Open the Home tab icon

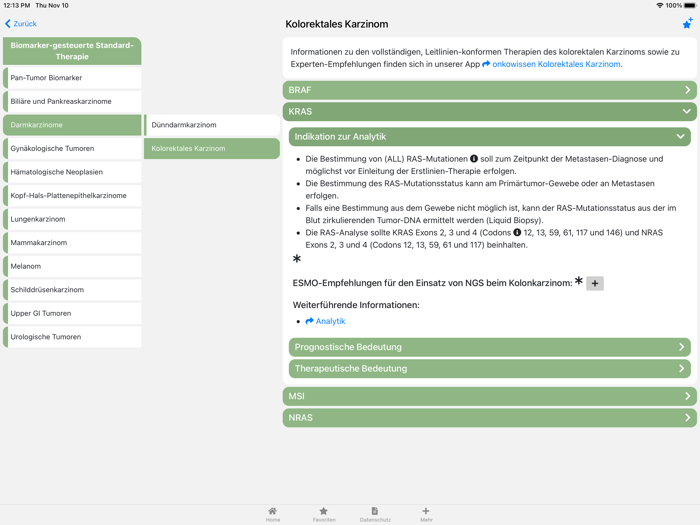272,511
